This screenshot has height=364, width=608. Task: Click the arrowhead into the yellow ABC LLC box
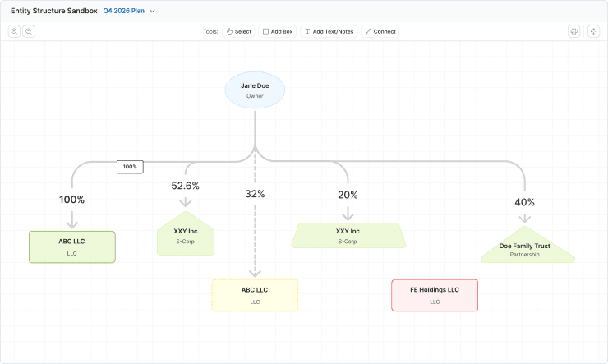pos(255,274)
